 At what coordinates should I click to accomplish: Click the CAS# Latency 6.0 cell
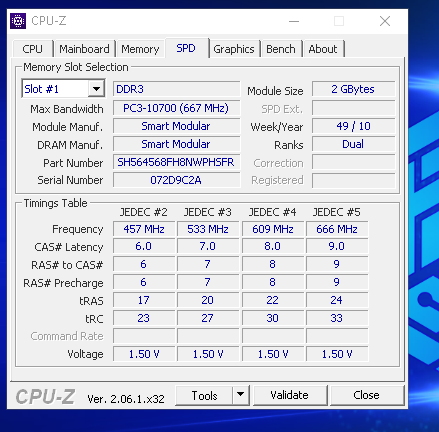coord(144,246)
